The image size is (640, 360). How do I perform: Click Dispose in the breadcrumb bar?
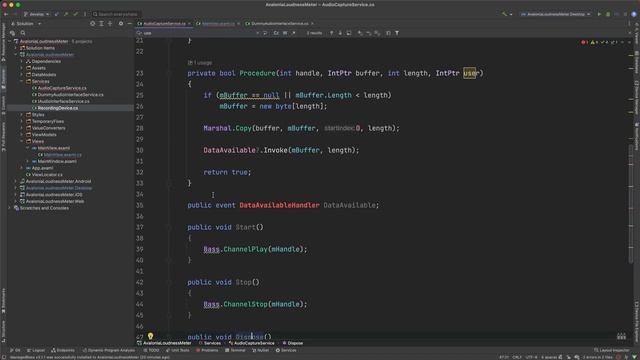[x=295, y=343]
